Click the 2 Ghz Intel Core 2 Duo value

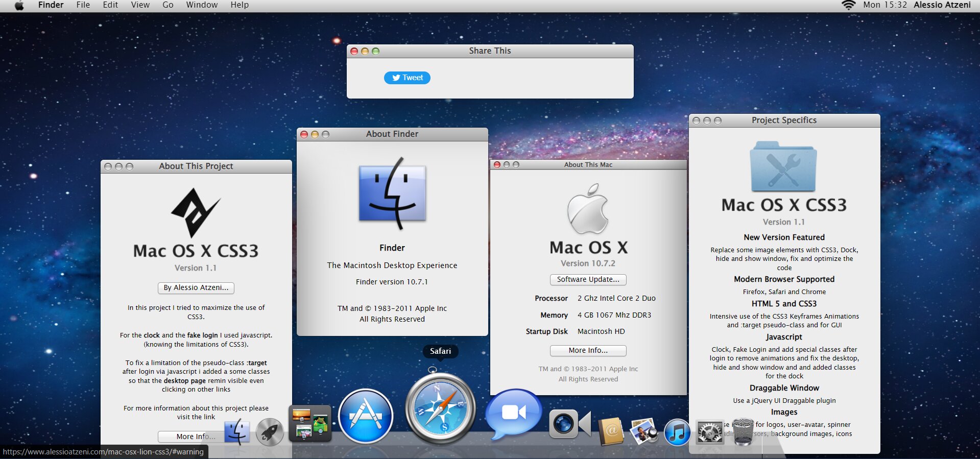point(616,298)
